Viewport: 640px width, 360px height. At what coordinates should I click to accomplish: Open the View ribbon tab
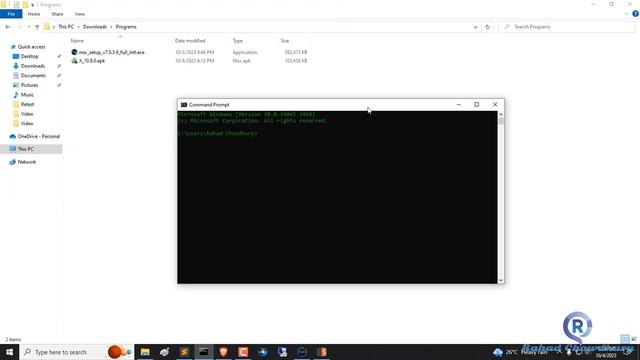coord(80,14)
